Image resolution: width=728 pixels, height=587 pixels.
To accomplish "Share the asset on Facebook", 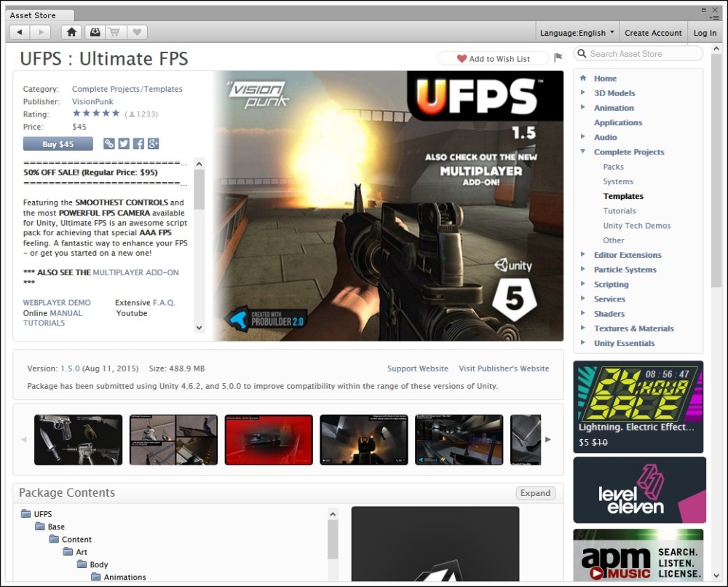I will point(138,143).
